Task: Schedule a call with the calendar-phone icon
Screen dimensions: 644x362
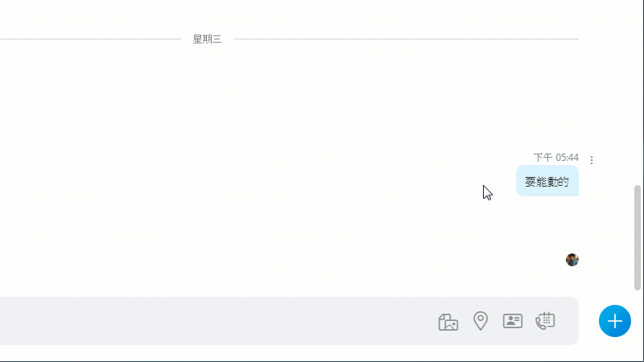Action: point(545,321)
